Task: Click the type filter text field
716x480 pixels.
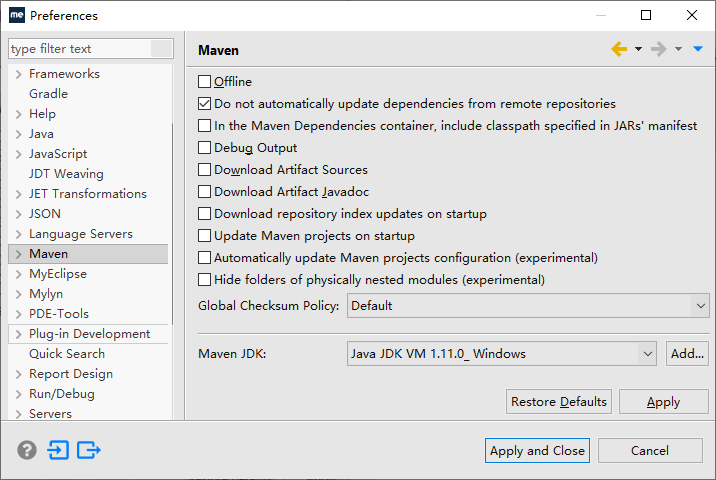Action: (80, 49)
